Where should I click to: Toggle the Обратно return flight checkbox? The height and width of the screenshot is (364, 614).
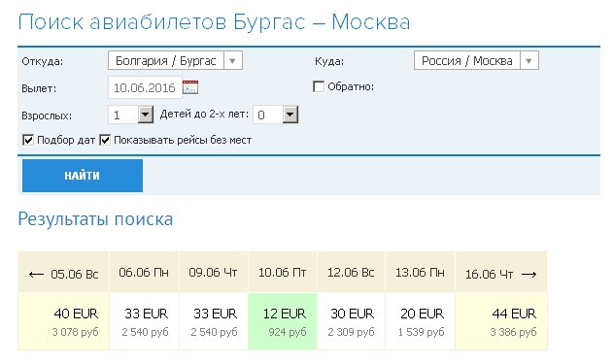tap(319, 86)
